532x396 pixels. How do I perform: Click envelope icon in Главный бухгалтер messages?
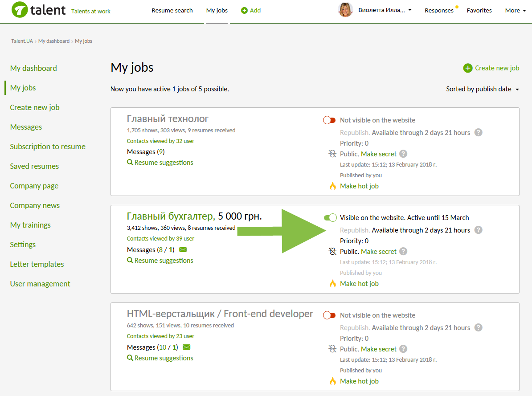click(183, 249)
